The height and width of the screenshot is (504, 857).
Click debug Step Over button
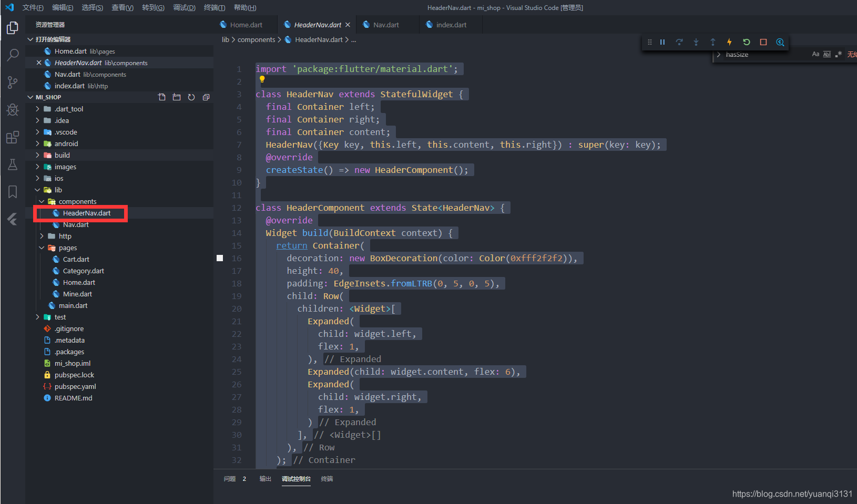pos(679,42)
